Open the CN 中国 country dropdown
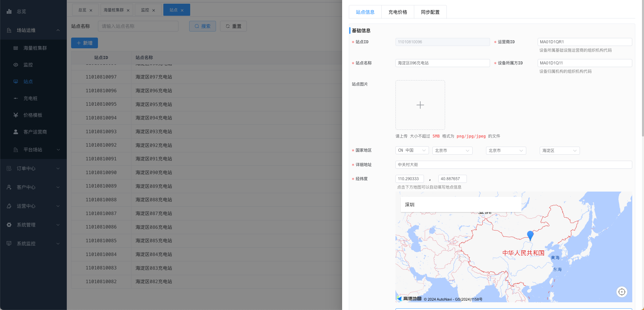The height and width of the screenshot is (310, 644). (412, 151)
